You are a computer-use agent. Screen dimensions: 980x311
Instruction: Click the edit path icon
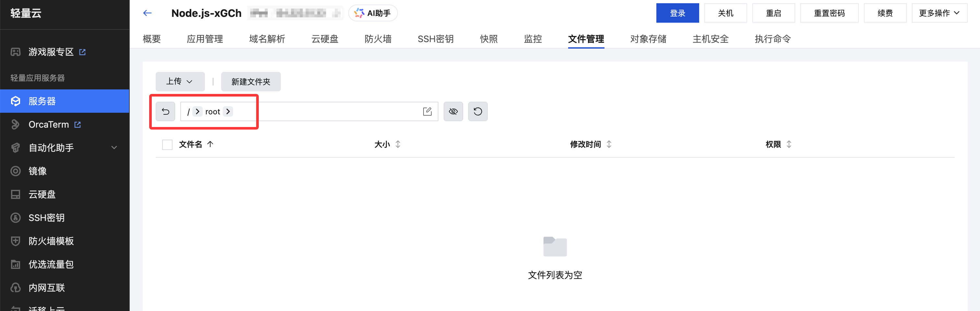pos(427,111)
